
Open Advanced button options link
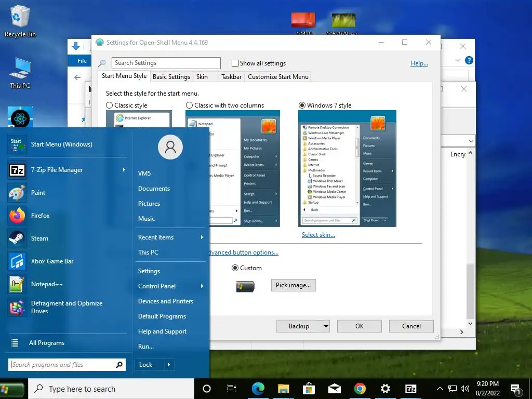(x=244, y=252)
